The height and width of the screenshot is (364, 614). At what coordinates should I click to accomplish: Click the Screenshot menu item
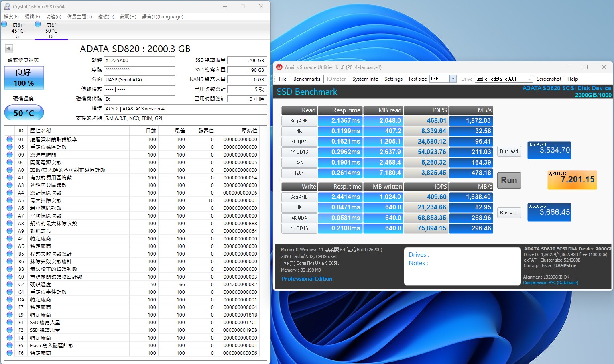click(549, 79)
